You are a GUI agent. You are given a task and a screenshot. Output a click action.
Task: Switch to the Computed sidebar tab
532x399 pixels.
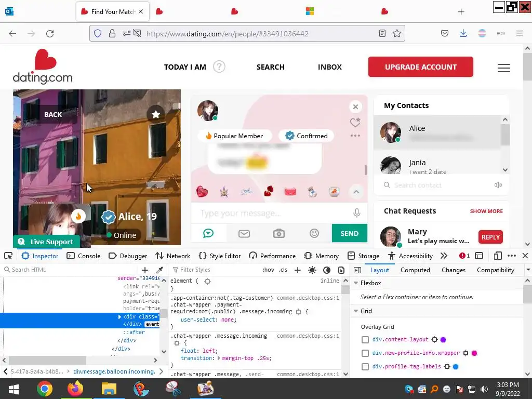[415, 270]
